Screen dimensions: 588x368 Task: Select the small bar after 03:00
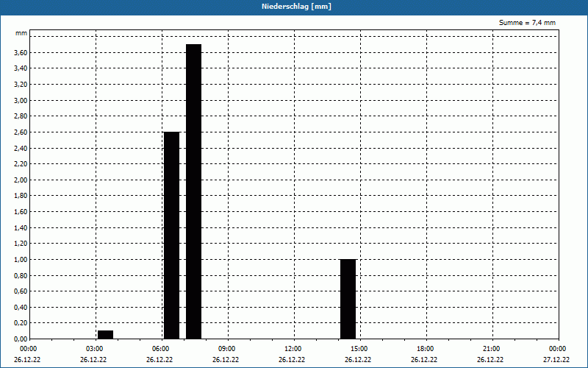click(105, 335)
